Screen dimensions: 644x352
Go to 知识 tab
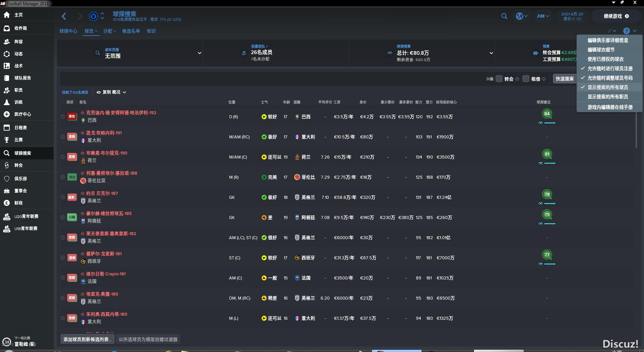tap(151, 31)
